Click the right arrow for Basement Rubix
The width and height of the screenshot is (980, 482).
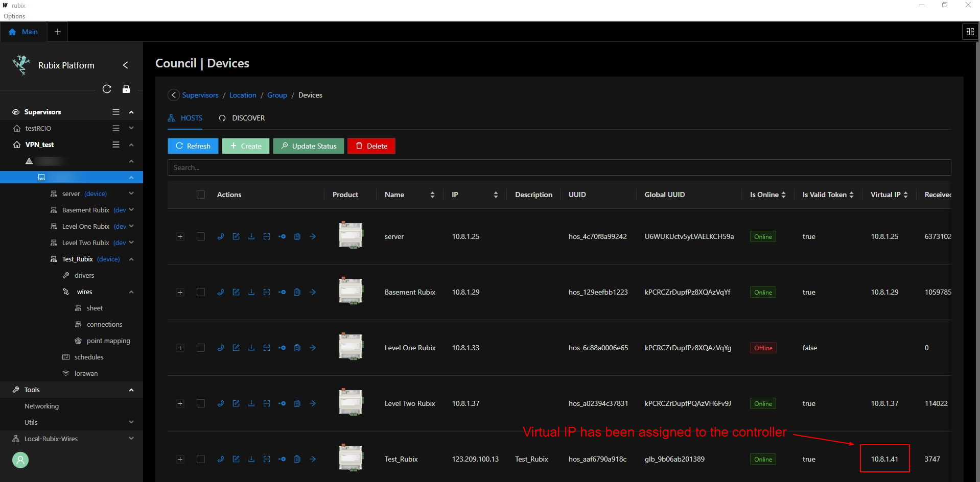pyautogui.click(x=313, y=292)
